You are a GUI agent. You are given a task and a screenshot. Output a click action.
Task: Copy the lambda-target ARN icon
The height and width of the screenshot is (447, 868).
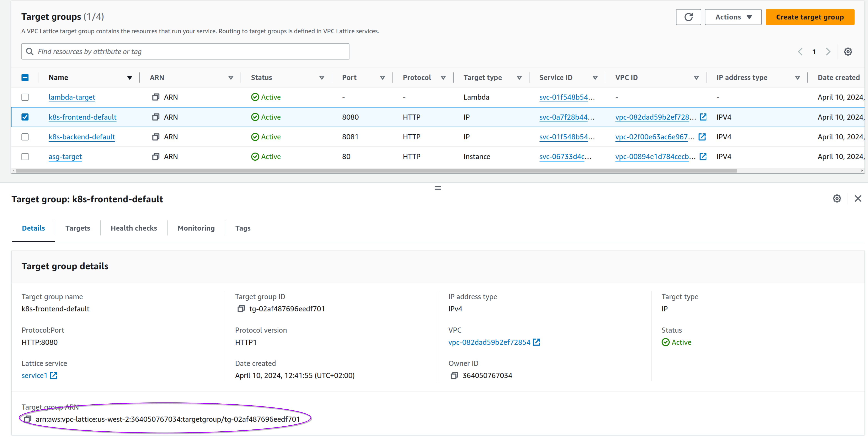tap(155, 97)
